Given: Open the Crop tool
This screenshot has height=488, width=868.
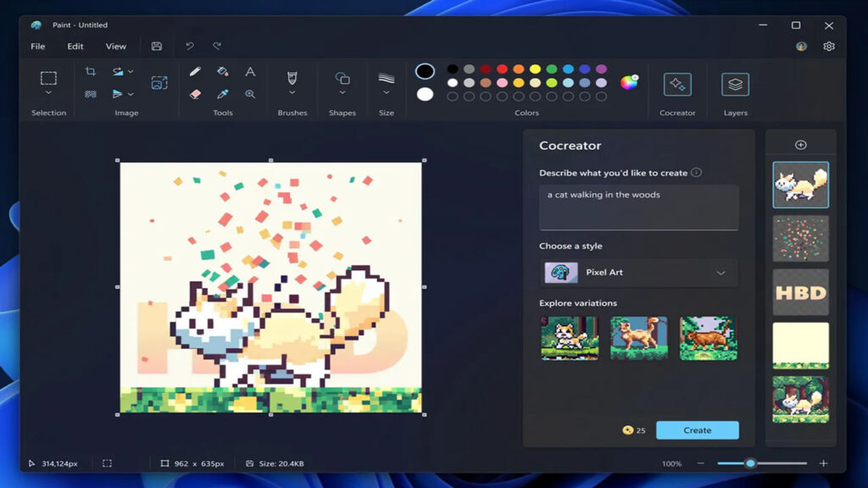Looking at the screenshot, I should 91,71.
